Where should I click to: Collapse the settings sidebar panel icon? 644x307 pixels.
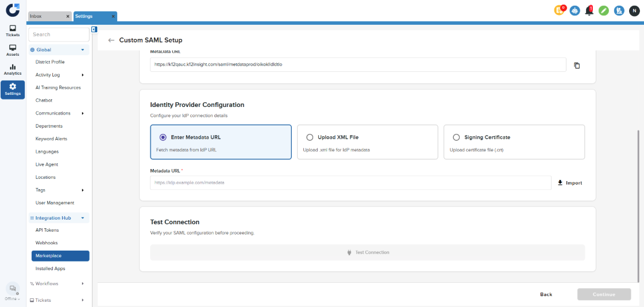coord(94,29)
